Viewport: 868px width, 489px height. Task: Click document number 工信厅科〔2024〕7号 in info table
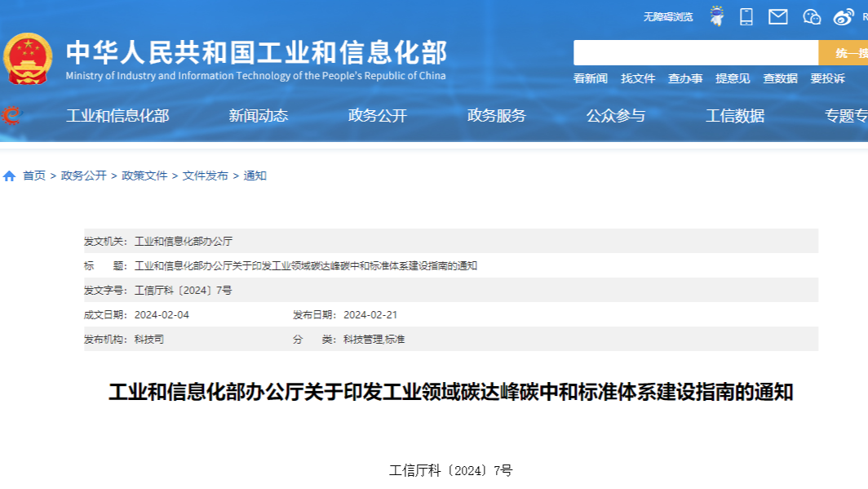tap(184, 290)
